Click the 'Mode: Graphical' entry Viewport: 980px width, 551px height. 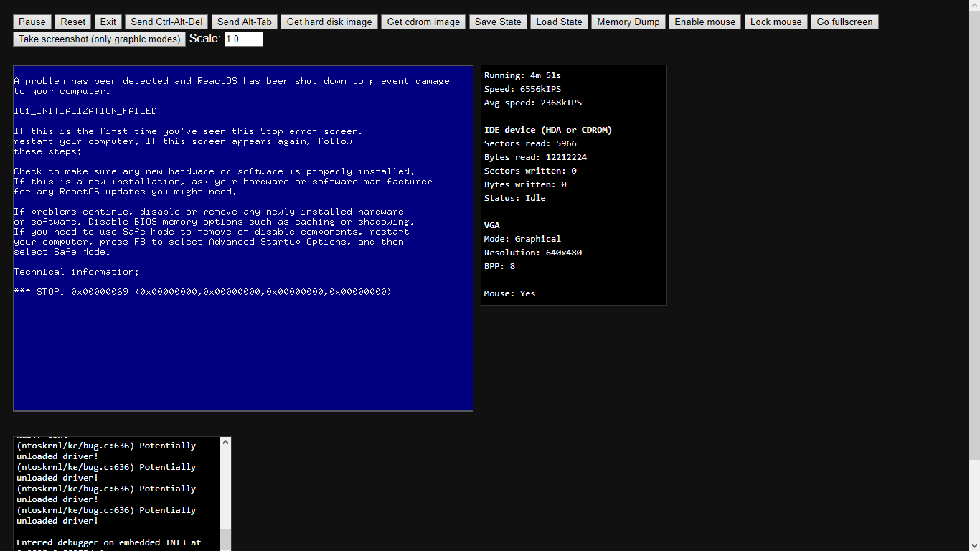(522, 239)
